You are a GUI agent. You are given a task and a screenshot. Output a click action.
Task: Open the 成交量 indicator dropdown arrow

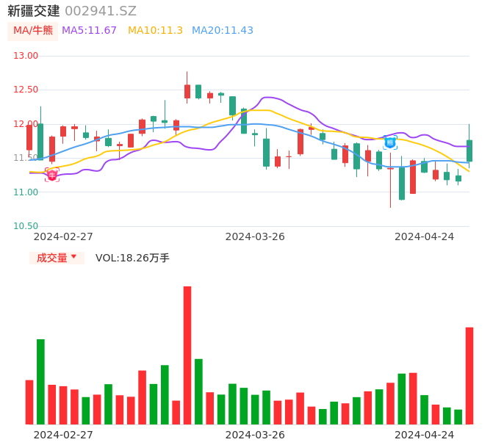click(73, 257)
